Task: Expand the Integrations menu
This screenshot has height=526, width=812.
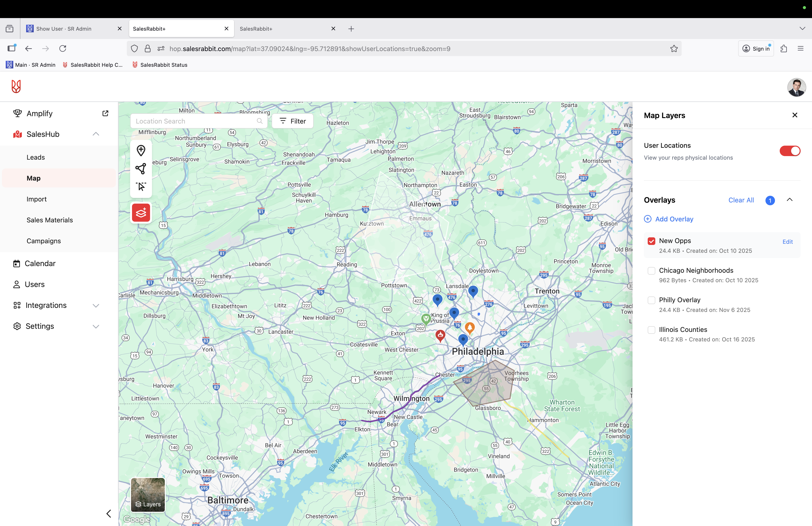Action: click(x=96, y=306)
